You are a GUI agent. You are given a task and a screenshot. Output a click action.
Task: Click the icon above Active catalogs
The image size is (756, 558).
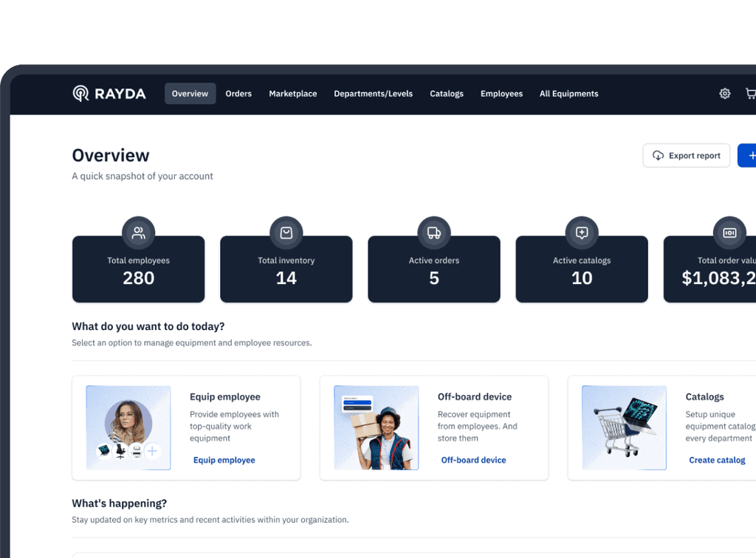point(582,231)
